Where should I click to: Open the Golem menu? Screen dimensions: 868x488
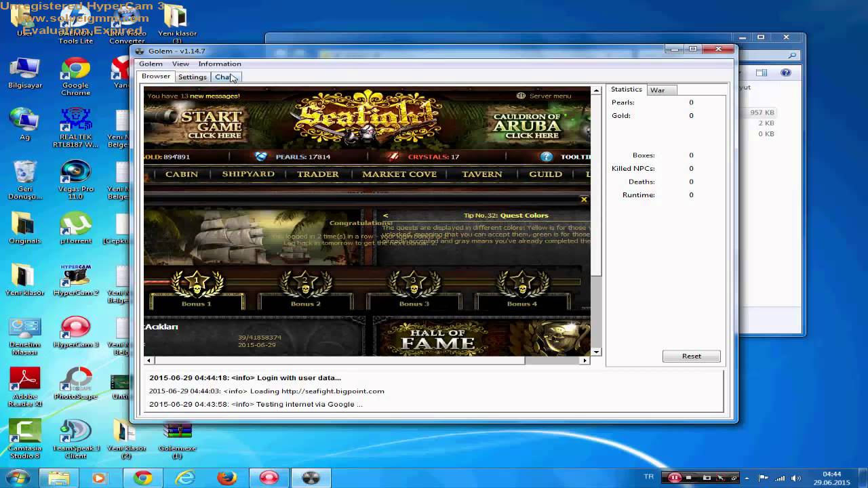(x=151, y=64)
